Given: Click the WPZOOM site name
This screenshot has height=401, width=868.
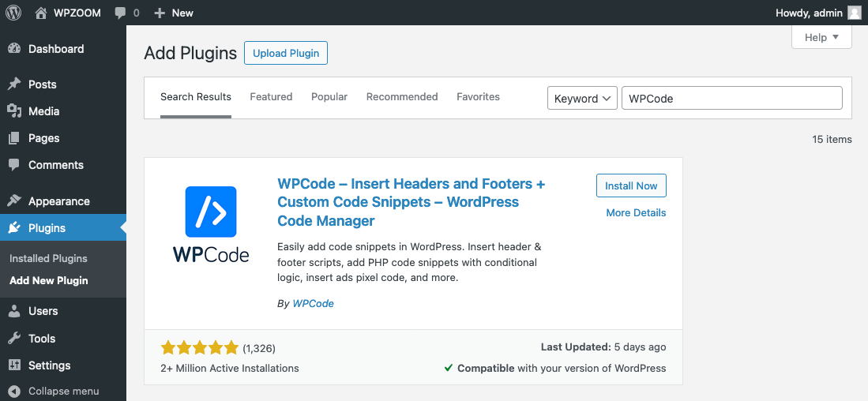Looking at the screenshot, I should 77,13.
